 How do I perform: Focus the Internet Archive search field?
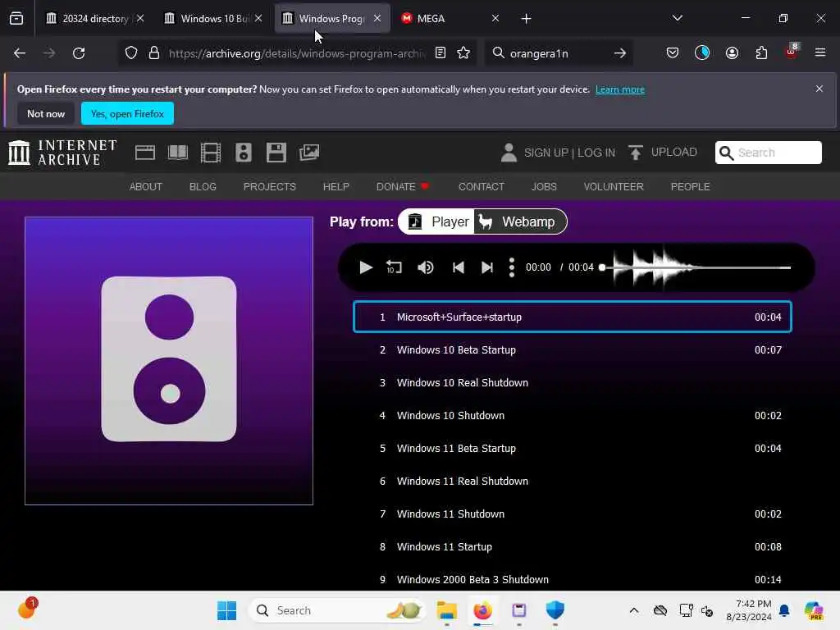[768, 153]
